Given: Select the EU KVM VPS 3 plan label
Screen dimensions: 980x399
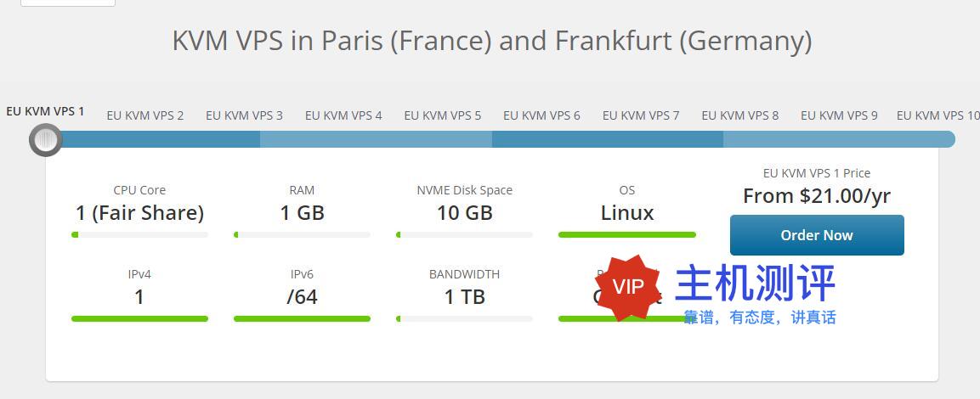Looking at the screenshot, I should tap(245, 115).
